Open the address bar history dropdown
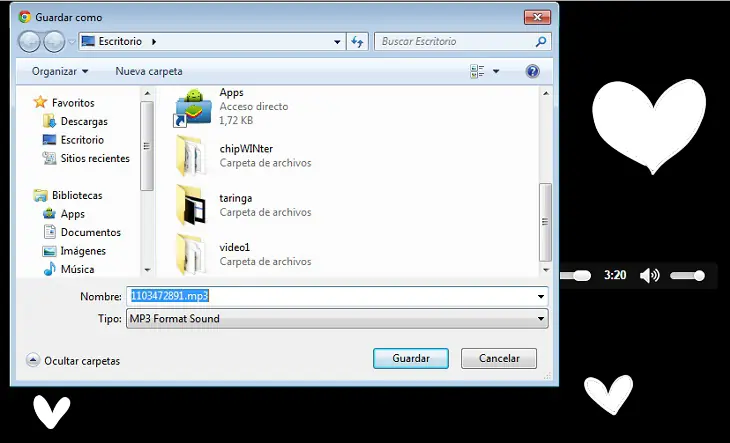Screen dimensions: 730x443 pos(337,42)
